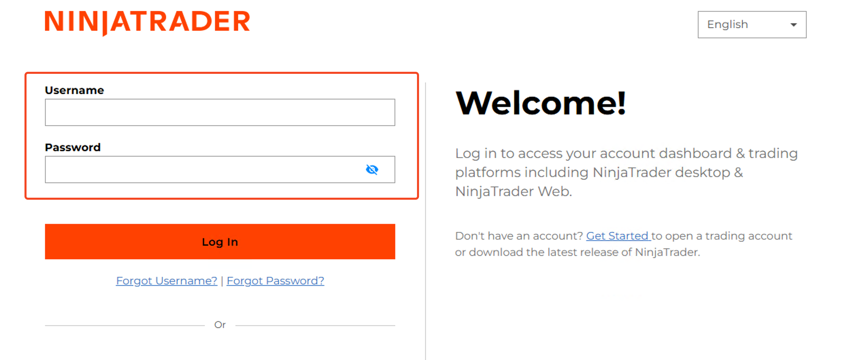Click the "Don't have an account?" text
868x360 pixels.
(519, 236)
